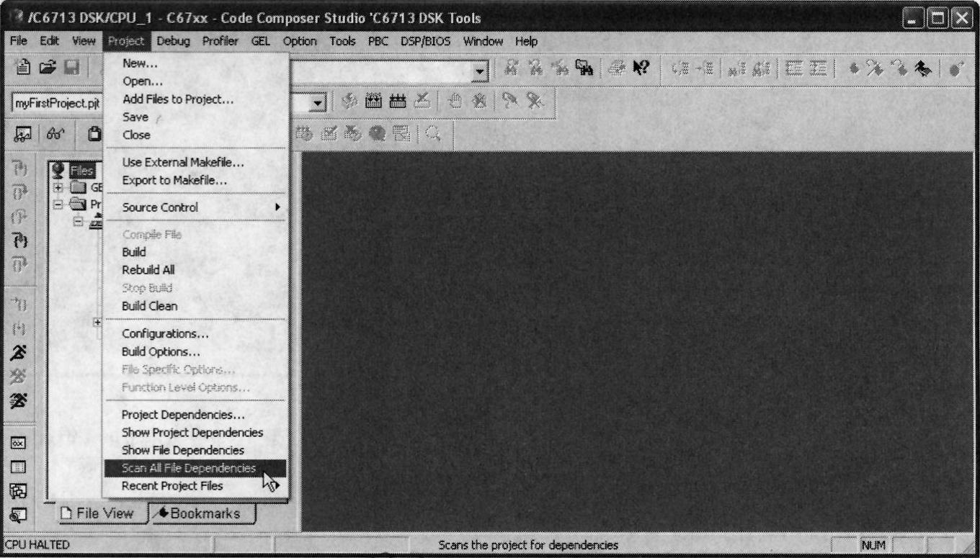The width and height of the screenshot is (980, 558).
Task: Open the find text combo box dropdown
Action: 479,72
